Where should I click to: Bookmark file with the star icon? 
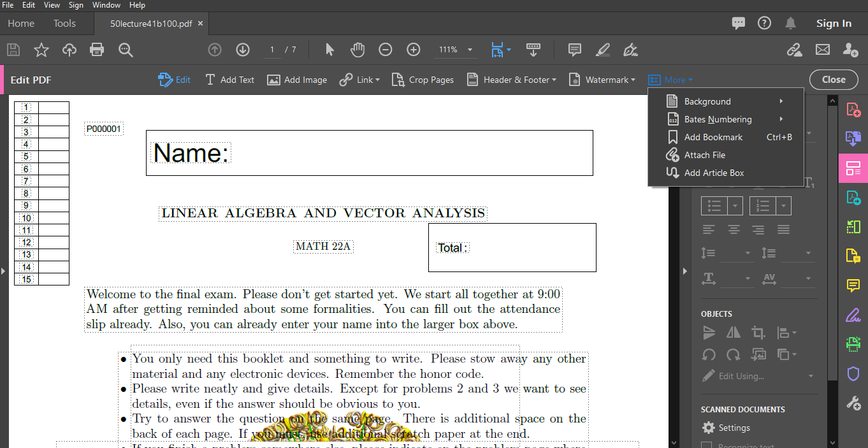[x=41, y=50]
